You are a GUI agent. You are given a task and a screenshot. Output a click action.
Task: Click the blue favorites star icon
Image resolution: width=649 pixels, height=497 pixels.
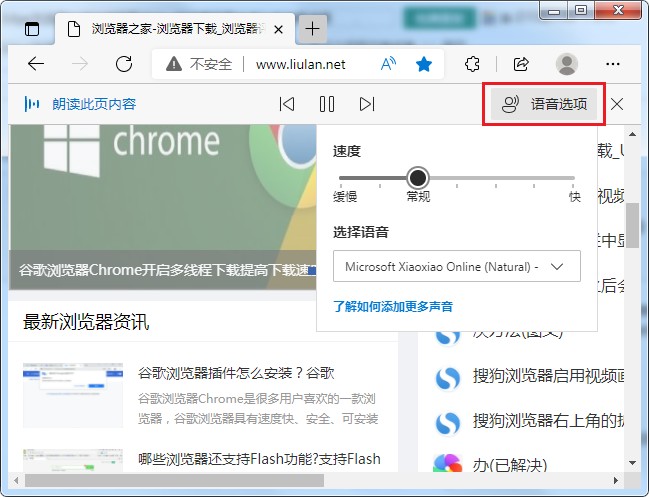pyautogui.click(x=424, y=64)
